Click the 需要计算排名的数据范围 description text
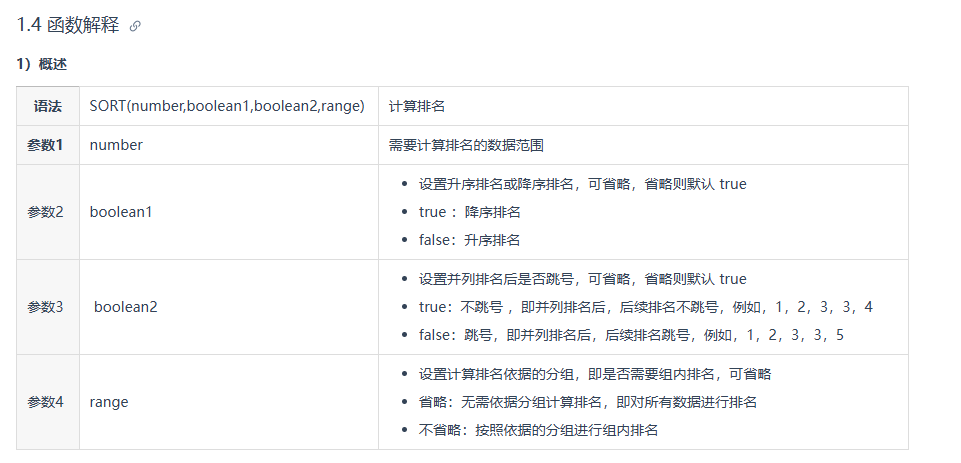961x463 pixels. pos(466,145)
